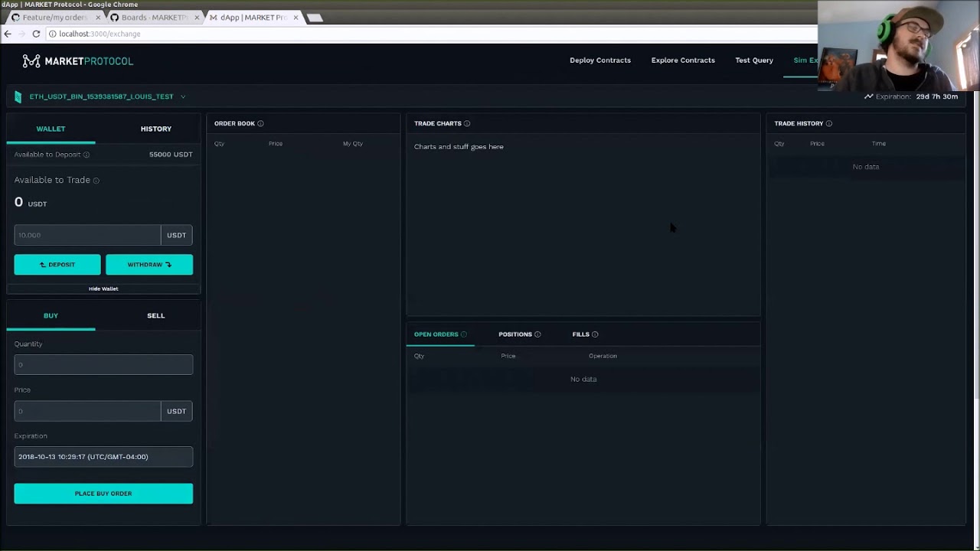
Task: Click the contract document icon beside ETH_USDT_BIN
Action: coord(18,97)
